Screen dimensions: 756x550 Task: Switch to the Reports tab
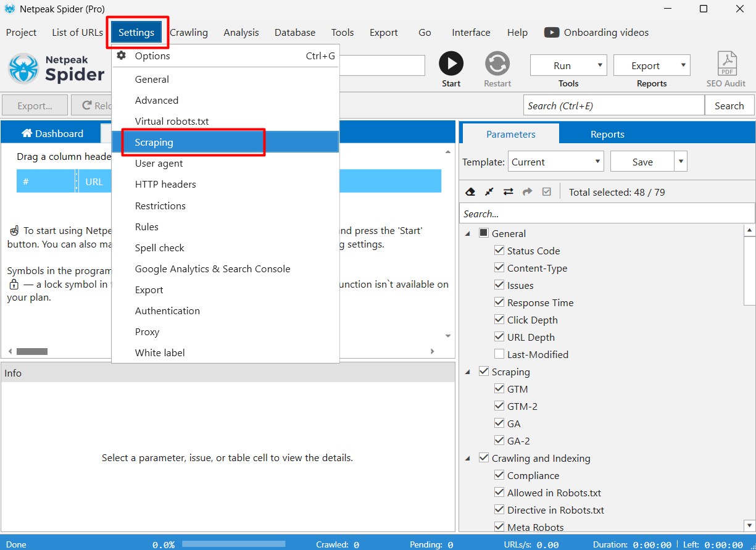pyautogui.click(x=607, y=134)
